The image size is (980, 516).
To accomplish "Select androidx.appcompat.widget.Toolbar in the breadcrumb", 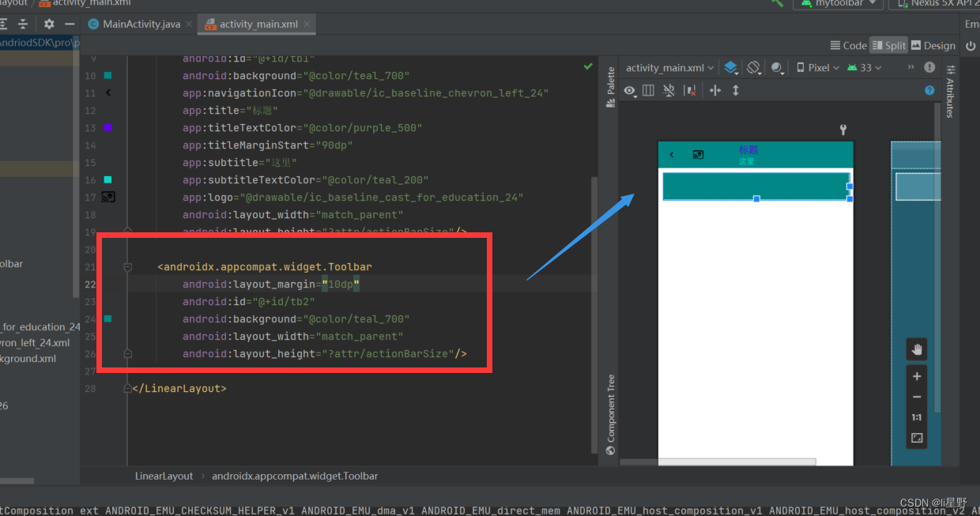I will coord(295,476).
